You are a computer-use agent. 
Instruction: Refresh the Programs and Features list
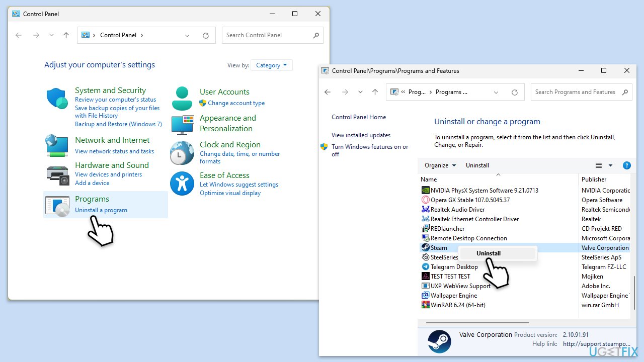tap(514, 92)
